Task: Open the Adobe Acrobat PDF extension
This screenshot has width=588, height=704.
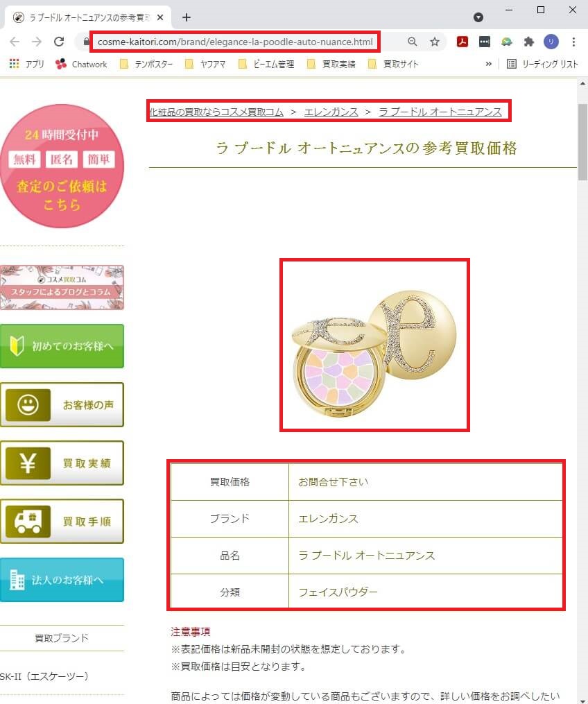Action: point(462,42)
